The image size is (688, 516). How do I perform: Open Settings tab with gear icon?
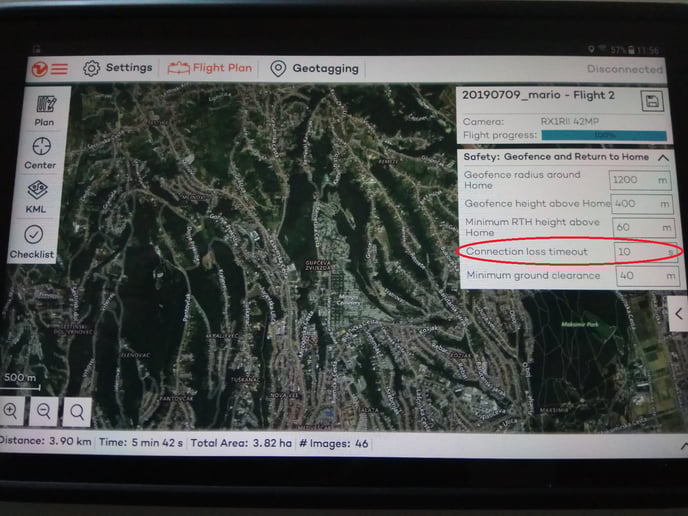click(x=118, y=68)
